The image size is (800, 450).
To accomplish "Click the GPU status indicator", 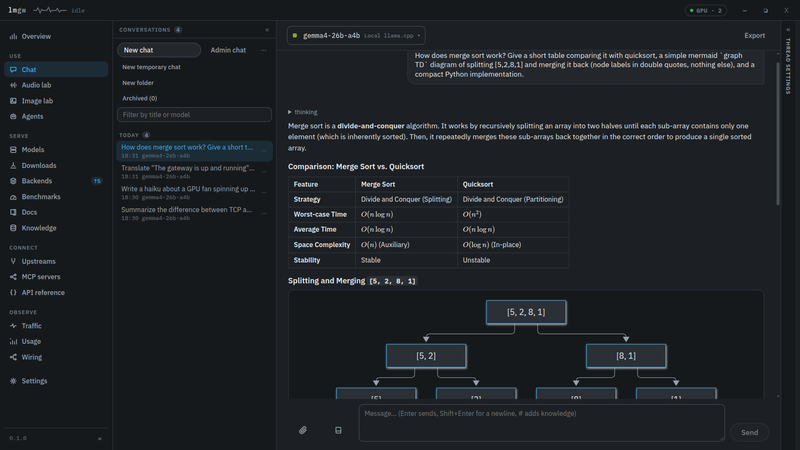I will tap(706, 10).
